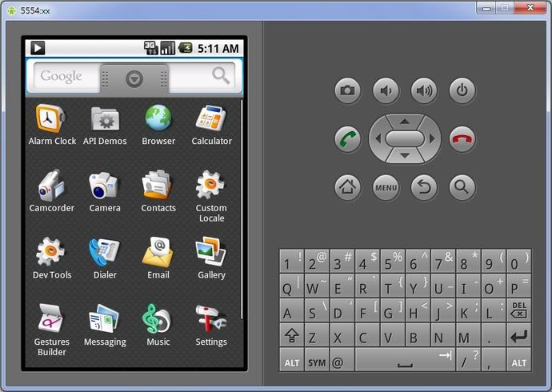Click the green call button
Viewport: 552px width, 392px height.
[347, 139]
